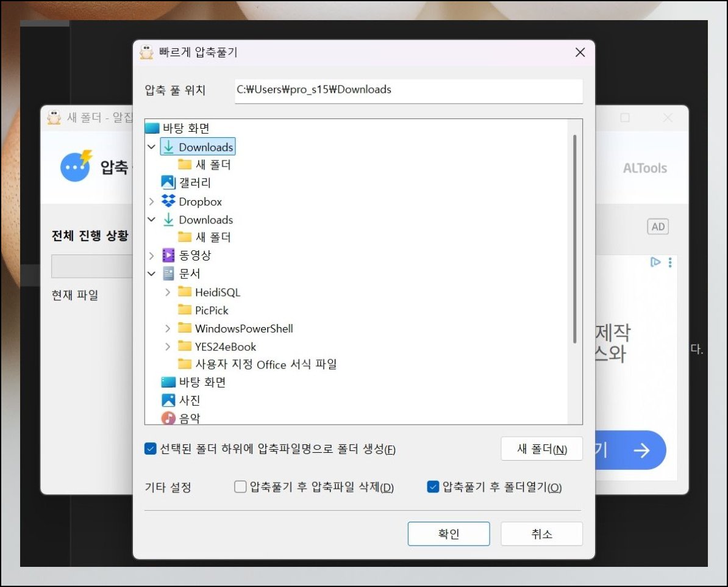This screenshot has height=587, width=728.
Task: Click the selected Downloads arrow icon
Action: pos(168,147)
